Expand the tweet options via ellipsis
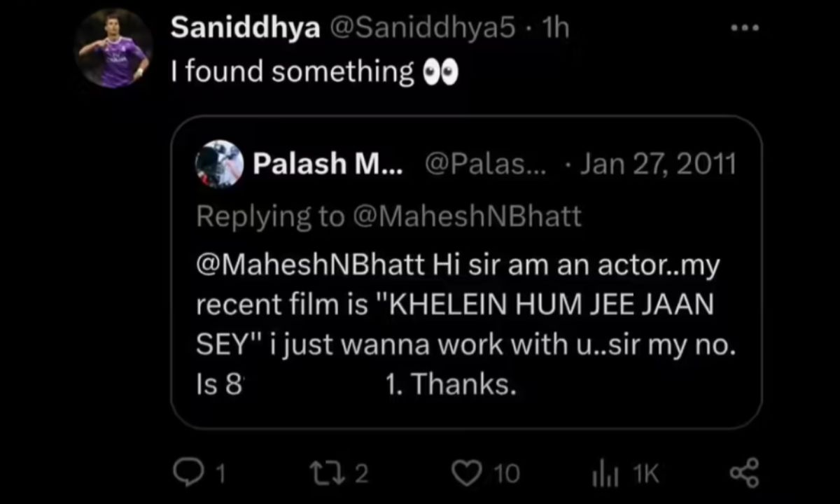Image resolution: width=840 pixels, height=504 pixels. click(744, 27)
